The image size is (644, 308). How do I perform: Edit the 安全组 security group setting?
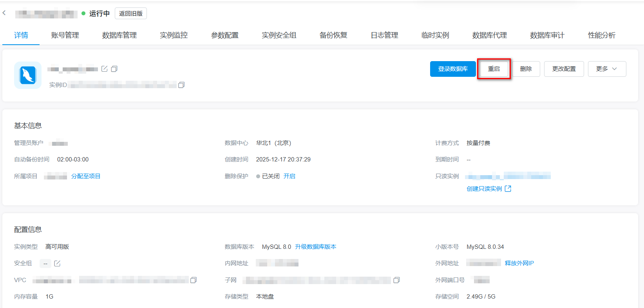click(x=57, y=263)
